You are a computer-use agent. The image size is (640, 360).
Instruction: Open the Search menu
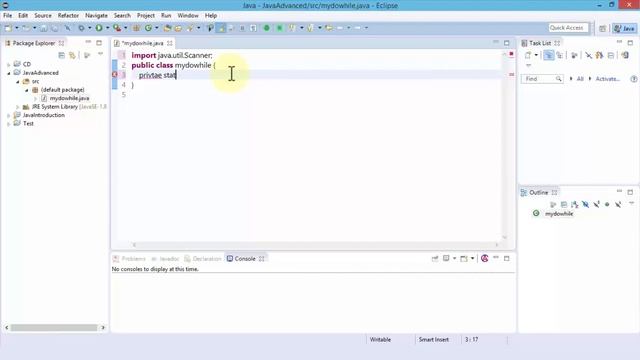tap(122, 16)
